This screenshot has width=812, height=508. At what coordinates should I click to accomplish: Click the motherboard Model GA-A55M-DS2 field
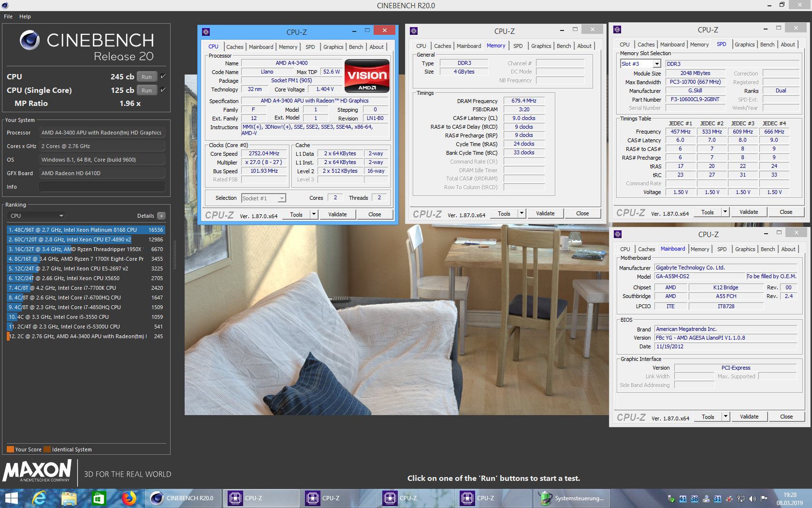(700, 276)
